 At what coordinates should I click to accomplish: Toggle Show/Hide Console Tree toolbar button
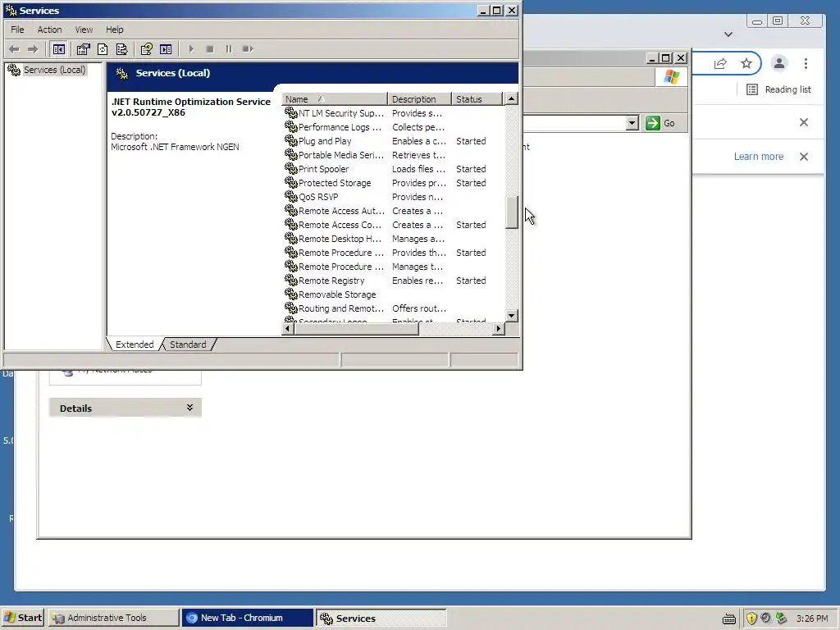(59, 49)
